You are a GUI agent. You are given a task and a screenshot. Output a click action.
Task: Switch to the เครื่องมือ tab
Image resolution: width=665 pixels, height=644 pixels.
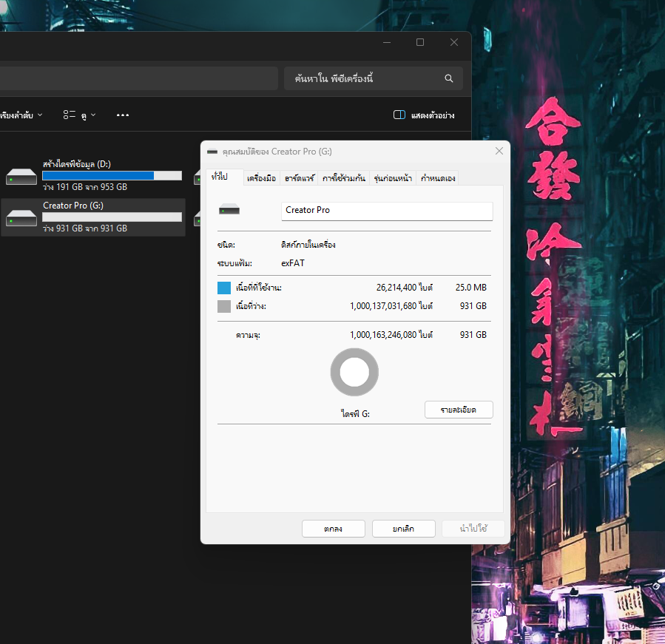click(261, 178)
